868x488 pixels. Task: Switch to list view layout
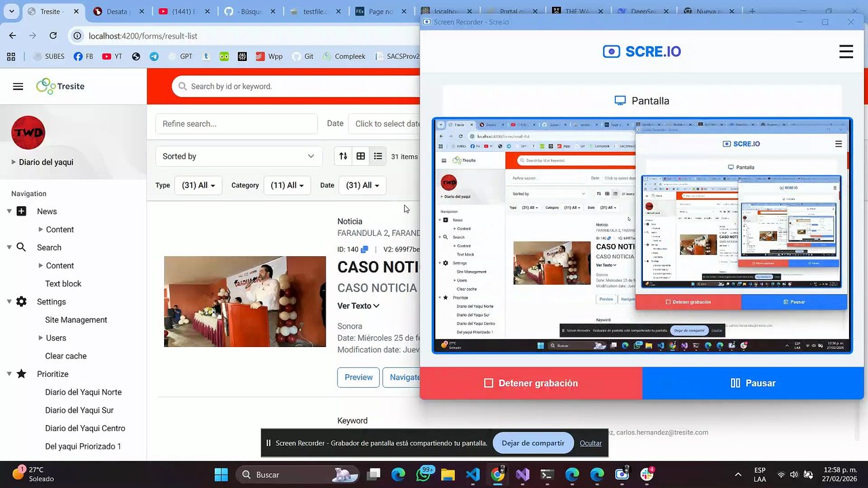(x=378, y=156)
